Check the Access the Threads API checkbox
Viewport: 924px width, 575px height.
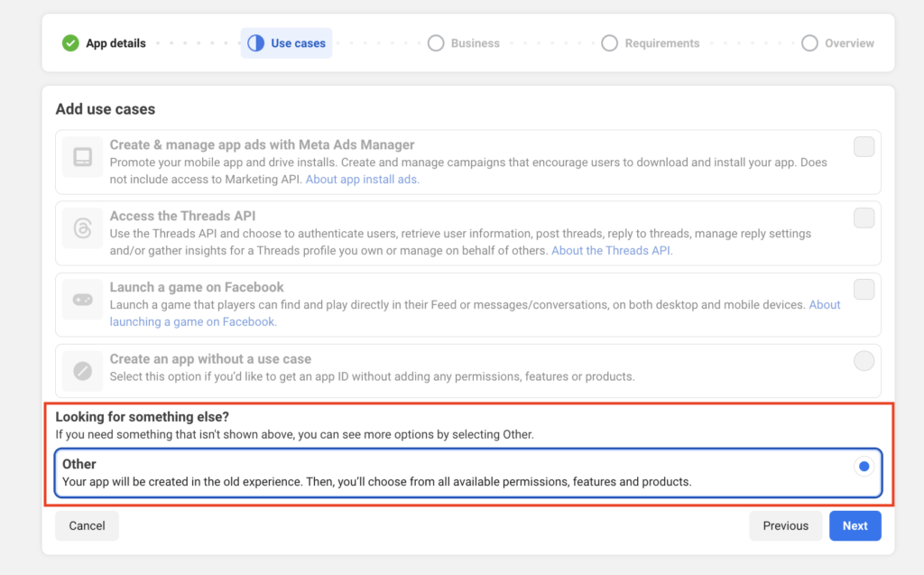864,218
